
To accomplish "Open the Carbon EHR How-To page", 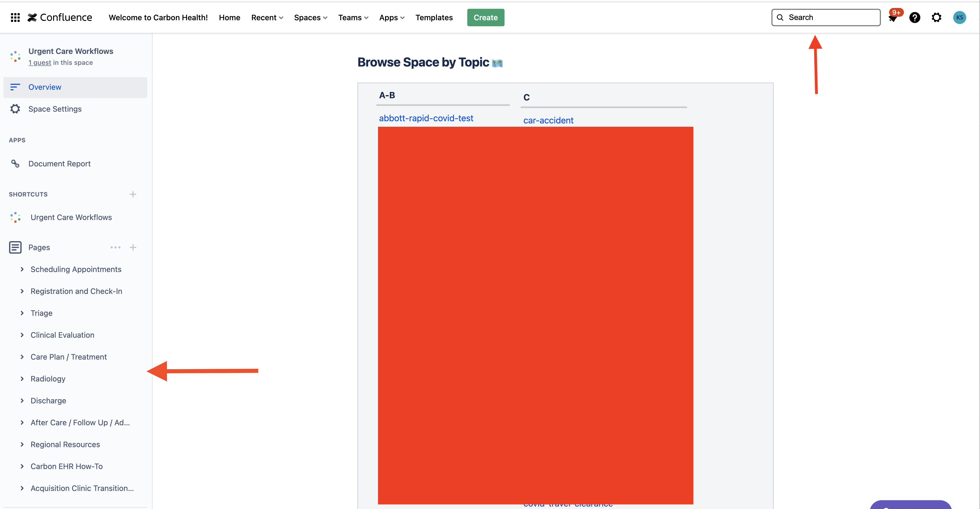I will (x=67, y=466).
